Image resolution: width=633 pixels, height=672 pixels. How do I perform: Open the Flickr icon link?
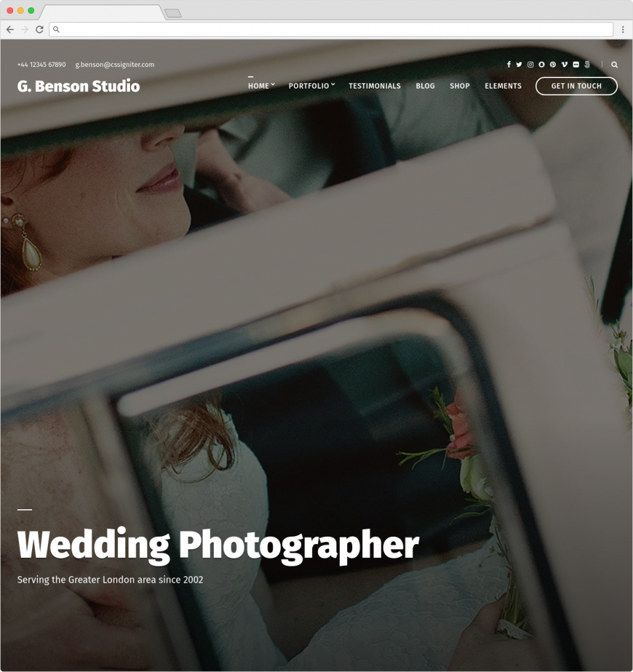point(576,64)
